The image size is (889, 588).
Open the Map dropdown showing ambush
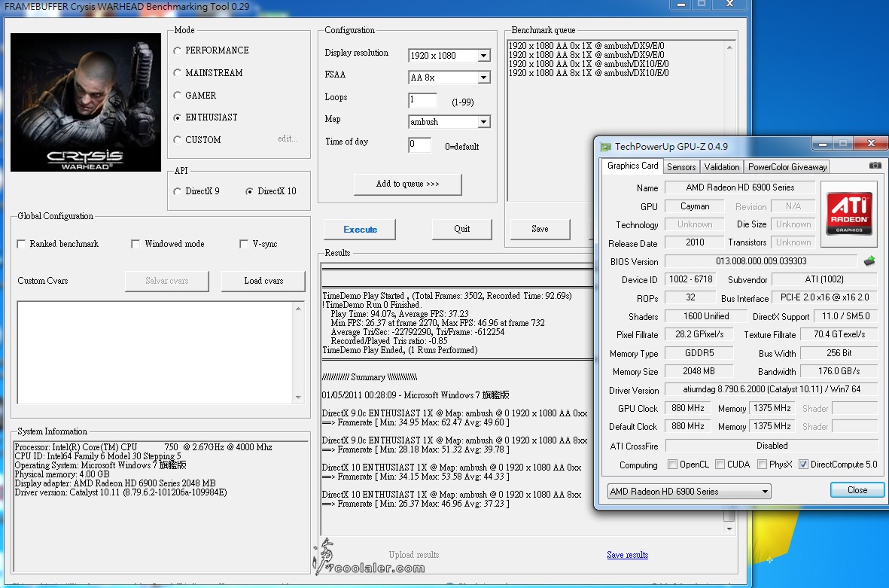(x=483, y=122)
